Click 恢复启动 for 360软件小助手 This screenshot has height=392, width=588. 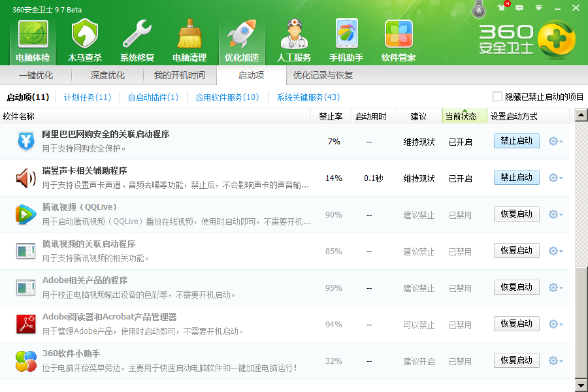516,361
